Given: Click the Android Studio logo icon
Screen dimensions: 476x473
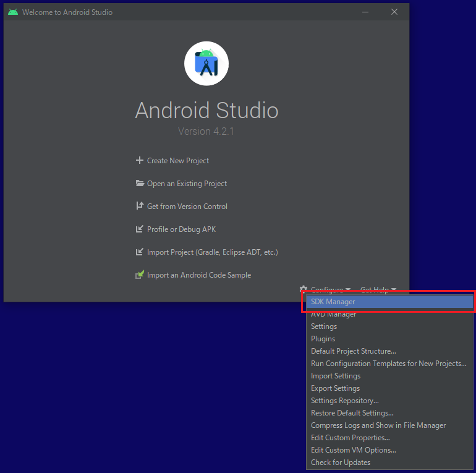Looking at the screenshot, I should (x=206, y=64).
